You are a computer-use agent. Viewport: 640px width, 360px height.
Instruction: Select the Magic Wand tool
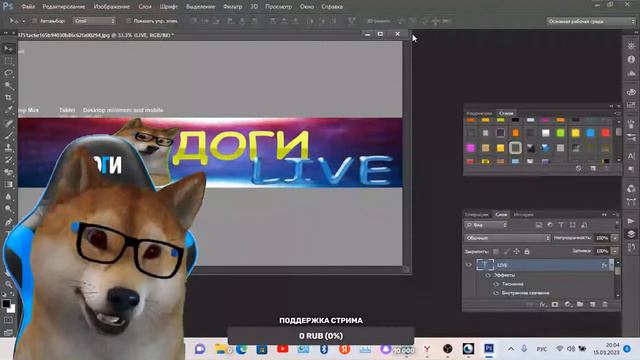pos(9,85)
